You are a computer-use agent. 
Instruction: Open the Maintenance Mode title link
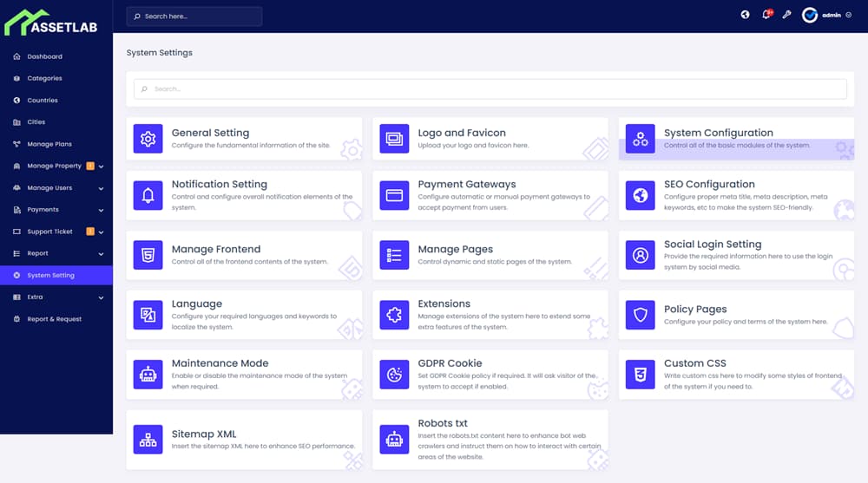tap(220, 363)
